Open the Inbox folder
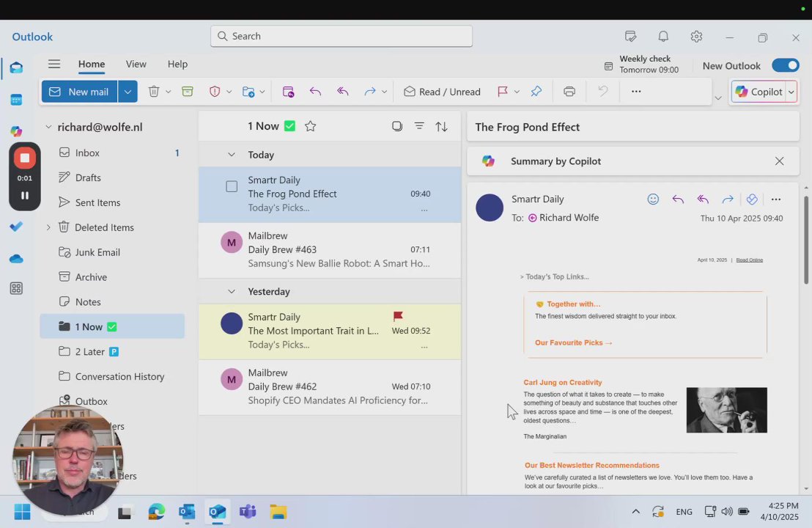 click(x=112, y=153)
